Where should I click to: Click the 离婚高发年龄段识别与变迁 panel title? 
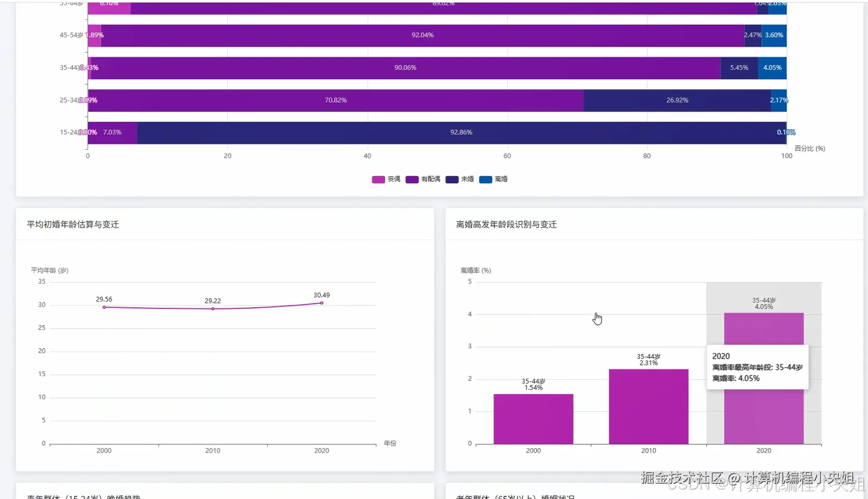coord(507,225)
